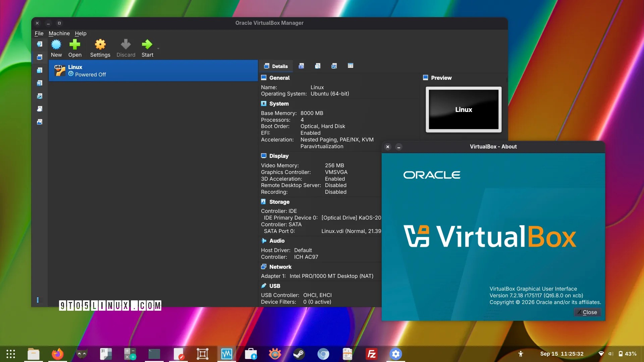The width and height of the screenshot is (644, 362).
Task: Click the Linux preview thumbnail
Action: (x=464, y=110)
